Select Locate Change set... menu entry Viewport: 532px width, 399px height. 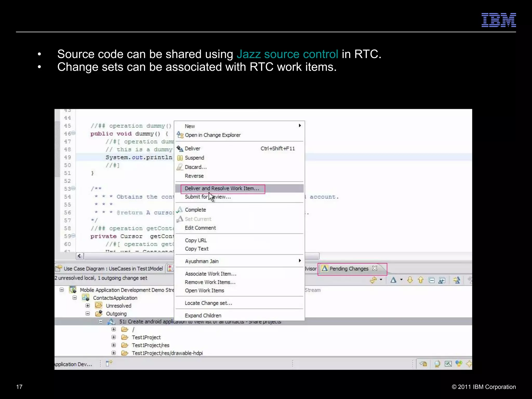point(239,303)
